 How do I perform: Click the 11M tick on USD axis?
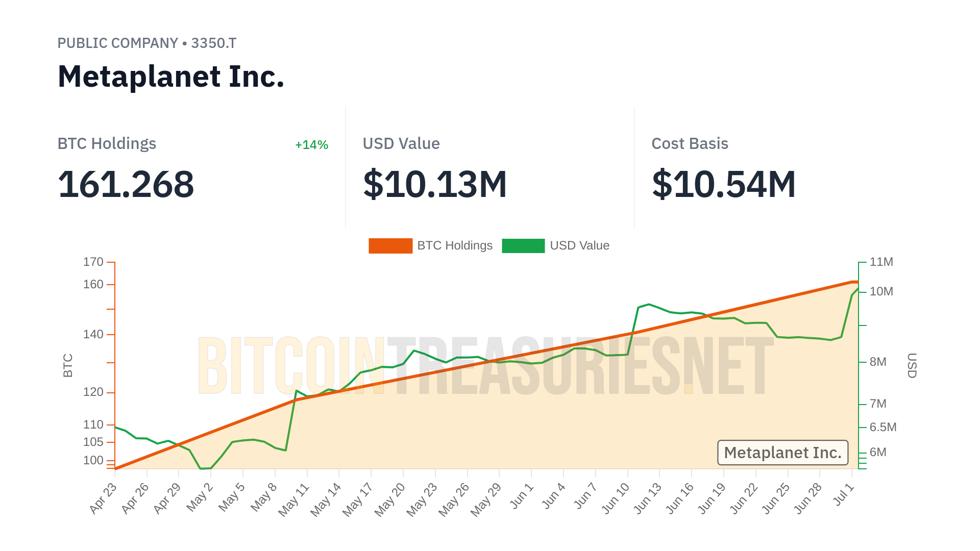pos(881,262)
